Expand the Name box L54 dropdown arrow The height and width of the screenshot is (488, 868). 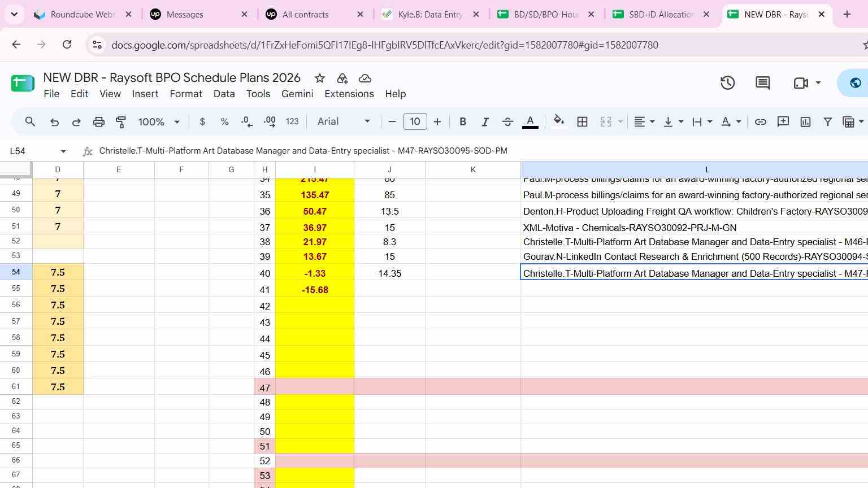pos(63,151)
